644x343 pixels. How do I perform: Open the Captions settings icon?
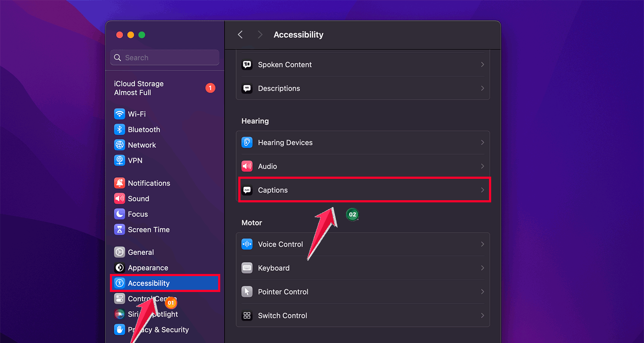247,190
